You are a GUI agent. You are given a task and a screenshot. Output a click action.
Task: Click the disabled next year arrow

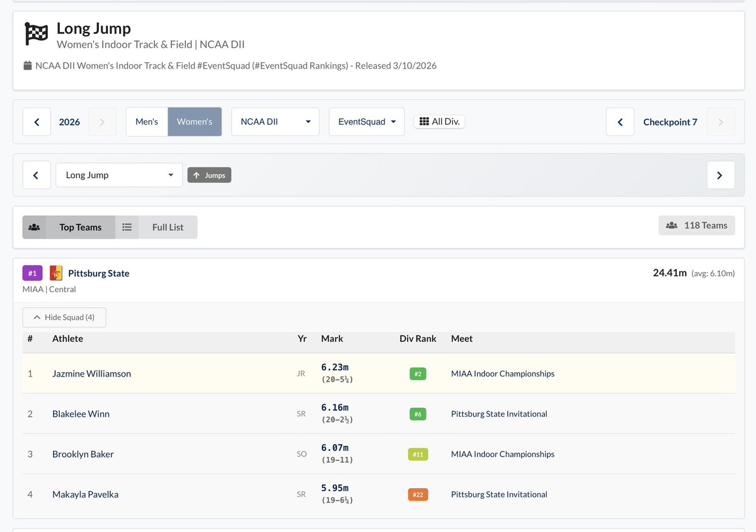tap(102, 122)
